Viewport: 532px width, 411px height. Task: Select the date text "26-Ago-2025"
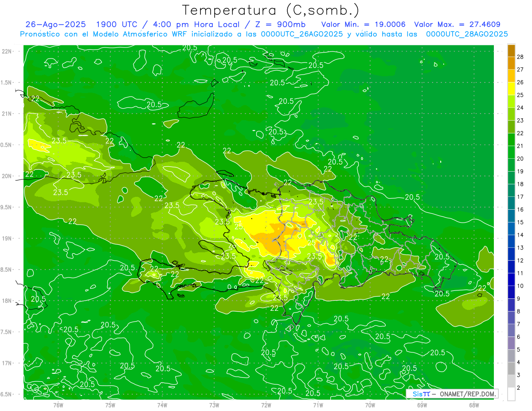pyautogui.click(x=56, y=24)
